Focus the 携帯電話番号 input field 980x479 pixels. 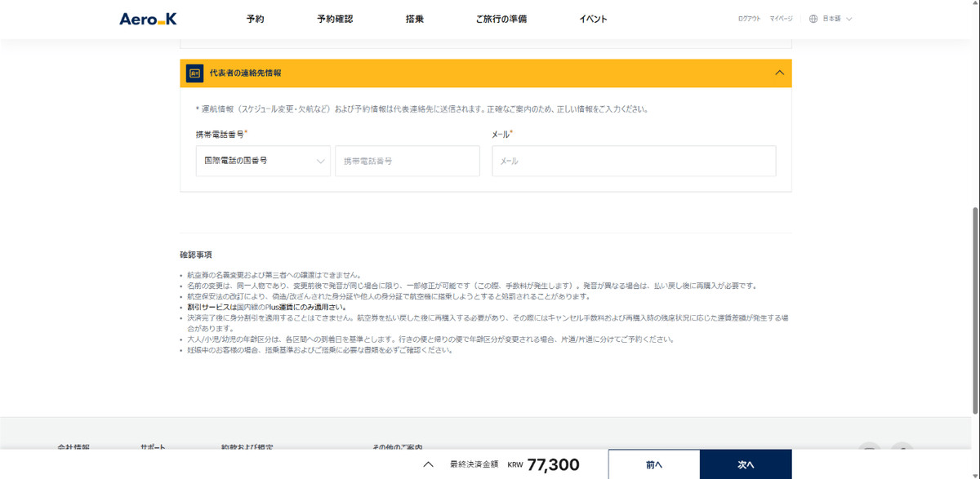(408, 161)
